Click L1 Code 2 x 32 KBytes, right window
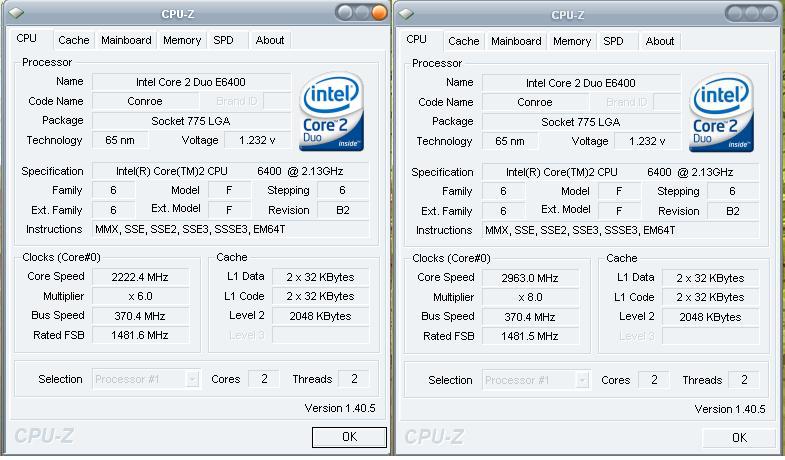 pos(710,297)
